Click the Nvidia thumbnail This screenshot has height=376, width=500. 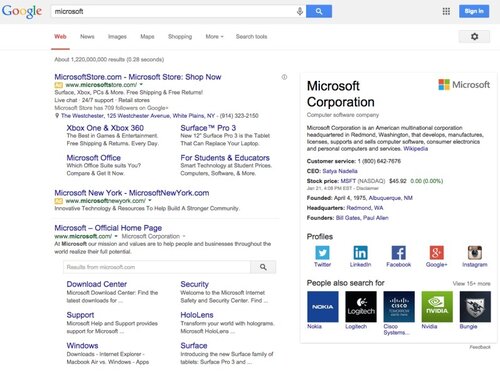pyautogui.click(x=437, y=307)
